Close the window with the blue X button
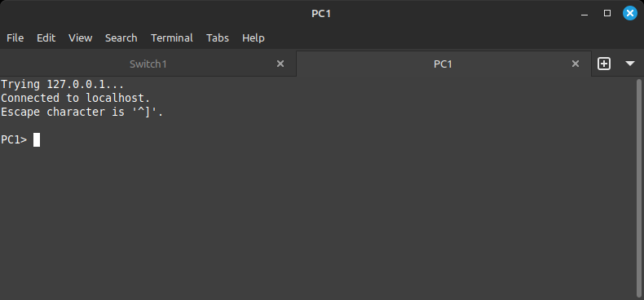Screen dimensions: 644x300 click(630, 14)
